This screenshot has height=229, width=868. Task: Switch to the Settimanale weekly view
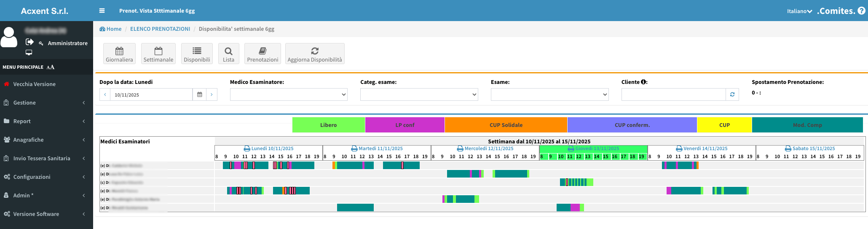[158, 54]
